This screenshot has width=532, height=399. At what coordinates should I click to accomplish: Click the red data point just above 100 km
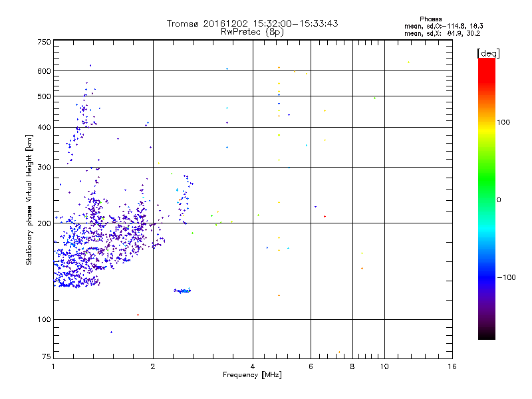click(x=138, y=315)
